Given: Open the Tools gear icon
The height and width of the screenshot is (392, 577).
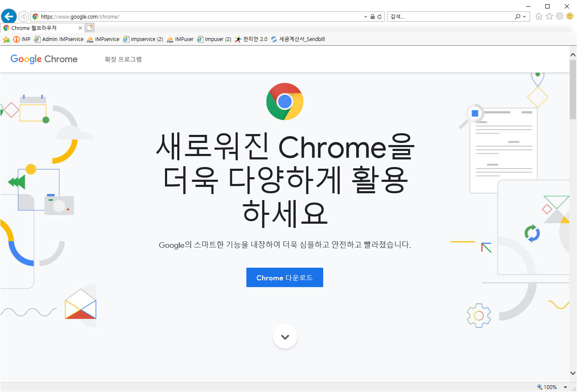Looking at the screenshot, I should point(560,16).
